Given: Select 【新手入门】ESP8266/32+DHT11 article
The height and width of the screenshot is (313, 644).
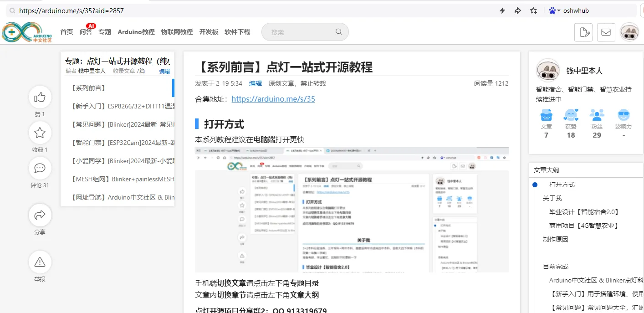Looking at the screenshot, I should click(117, 106).
